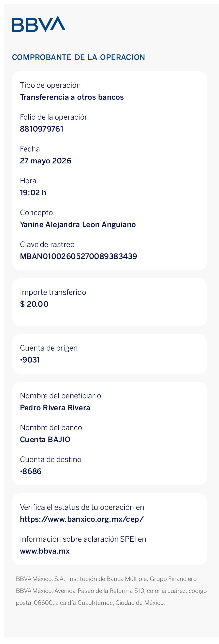Select beneficiary name Pedro Rivera Rivera
Viewport: 219px width, 644px height.
click(x=55, y=408)
